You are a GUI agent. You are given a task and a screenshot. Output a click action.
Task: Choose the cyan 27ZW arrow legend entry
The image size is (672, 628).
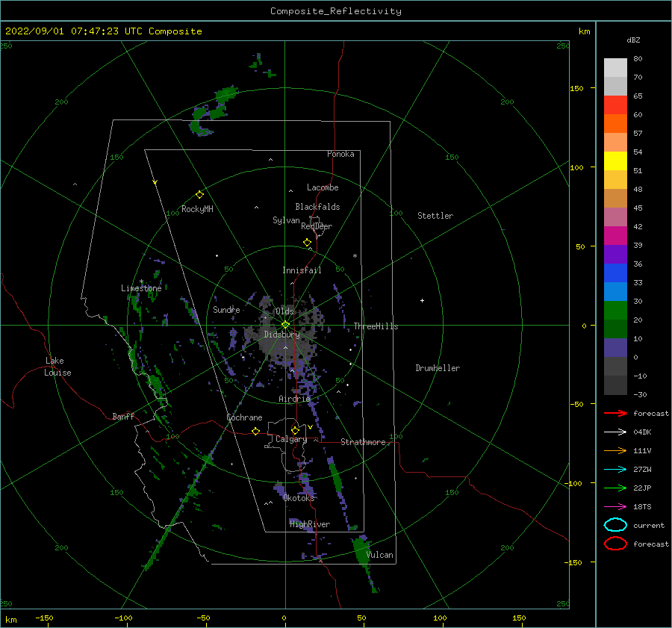point(615,470)
